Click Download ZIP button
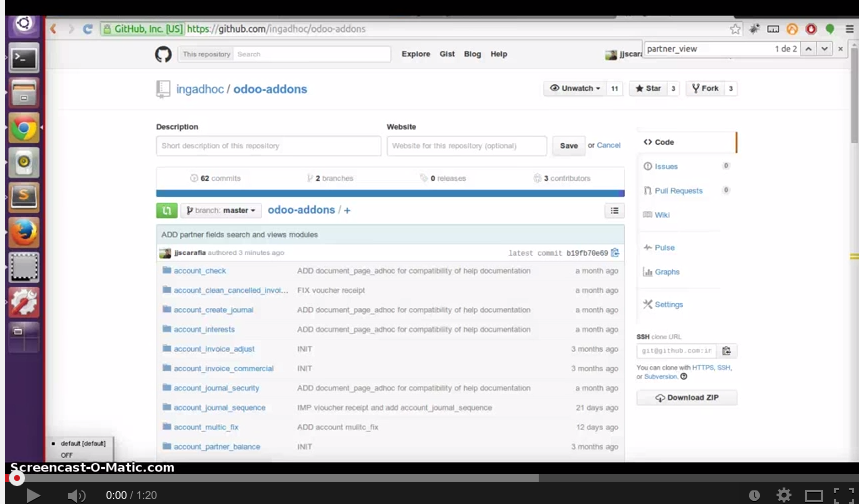 [687, 398]
